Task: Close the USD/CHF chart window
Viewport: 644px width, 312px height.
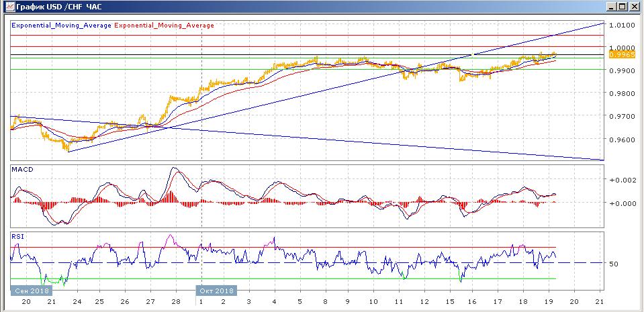Action: coord(634,7)
